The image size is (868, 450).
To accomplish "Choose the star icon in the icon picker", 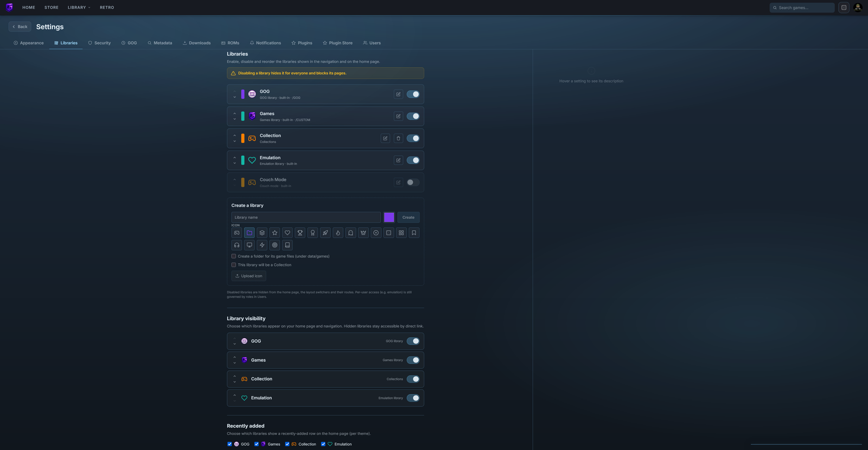I will [x=275, y=233].
